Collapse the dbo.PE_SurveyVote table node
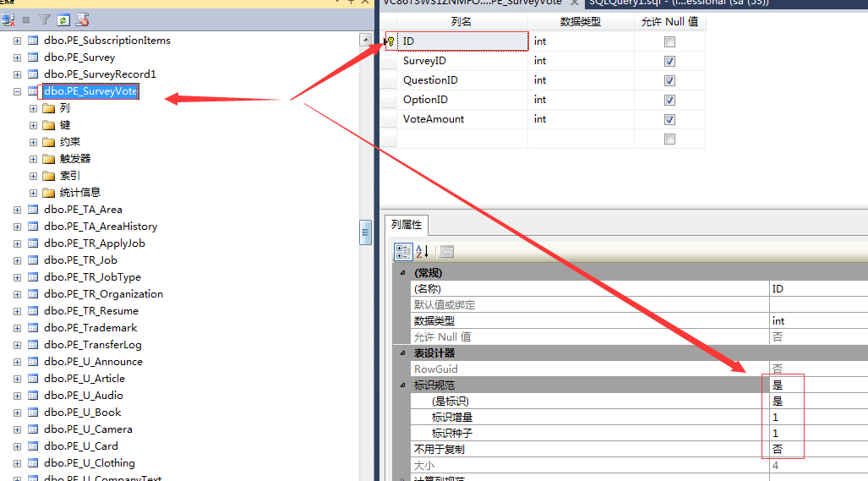This screenshot has width=868, height=481. (x=17, y=91)
